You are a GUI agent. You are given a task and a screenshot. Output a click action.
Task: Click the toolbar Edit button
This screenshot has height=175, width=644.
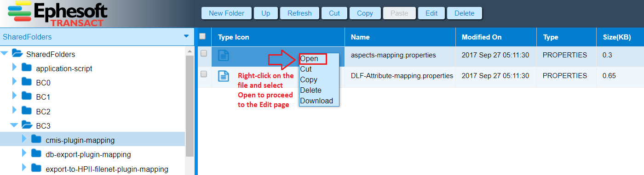(431, 13)
